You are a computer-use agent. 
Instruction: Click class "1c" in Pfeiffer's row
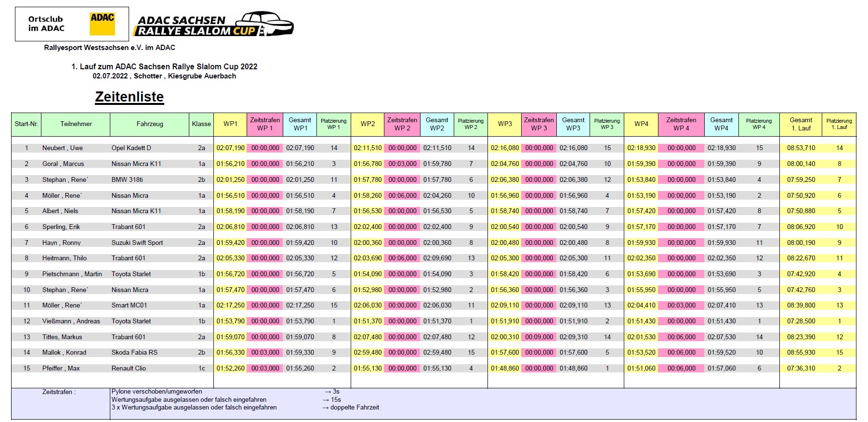202,369
